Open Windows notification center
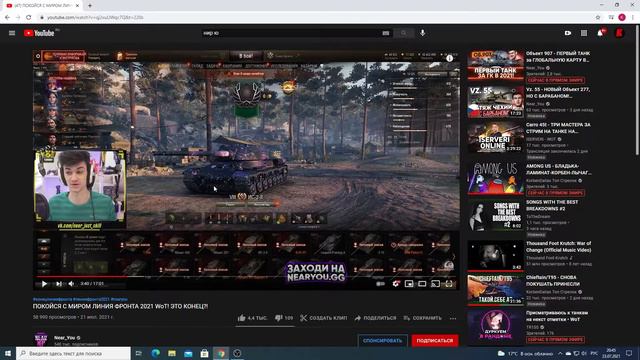Screen dimensions: 640x360 (x=629, y=353)
